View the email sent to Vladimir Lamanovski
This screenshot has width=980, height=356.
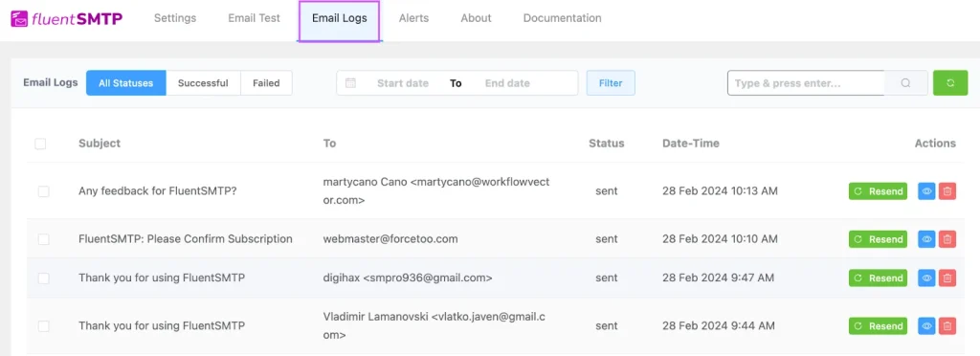926,326
